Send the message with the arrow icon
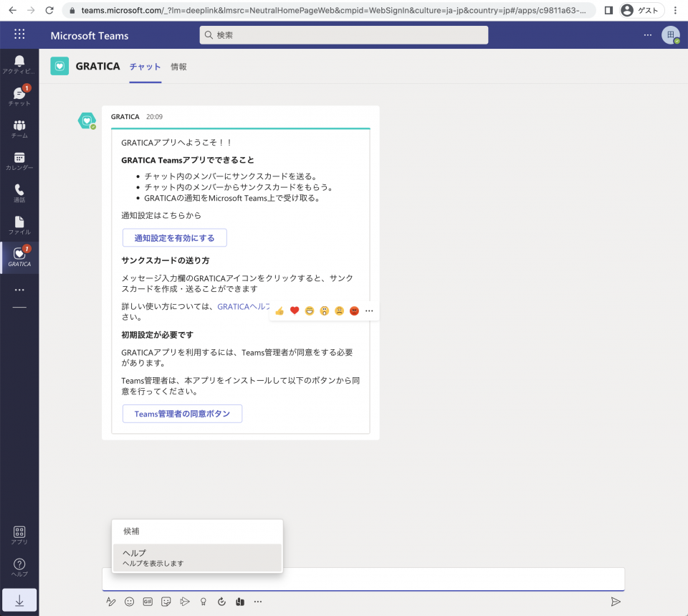The image size is (688, 616). (616, 602)
